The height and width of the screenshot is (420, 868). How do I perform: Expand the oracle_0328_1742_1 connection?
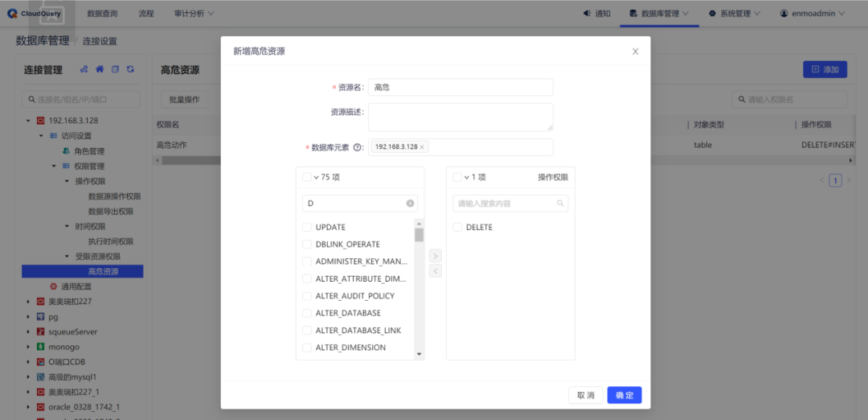tap(28, 407)
